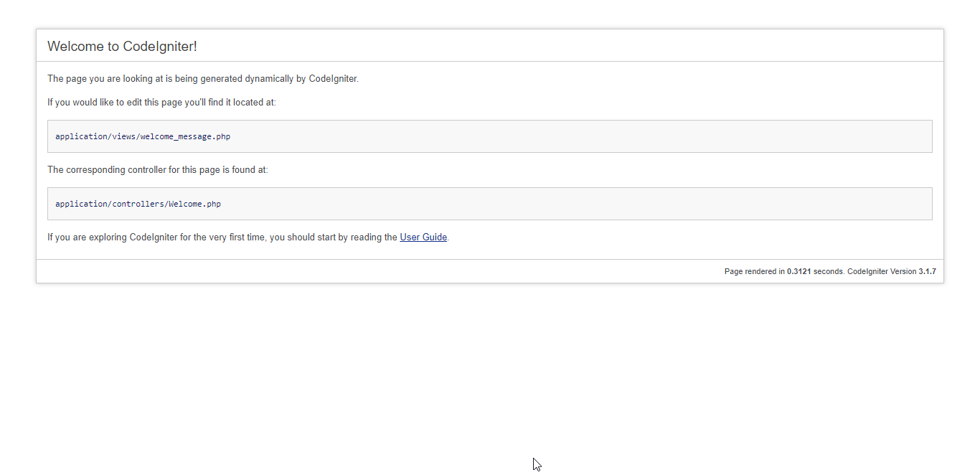Viewport: 980px width, 475px height.
Task: Select the application/controllers/Welcome.php code path
Action: [x=138, y=204]
